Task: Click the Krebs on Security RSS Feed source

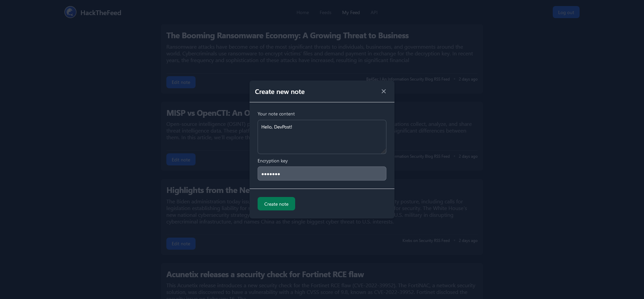Action: 426,241
